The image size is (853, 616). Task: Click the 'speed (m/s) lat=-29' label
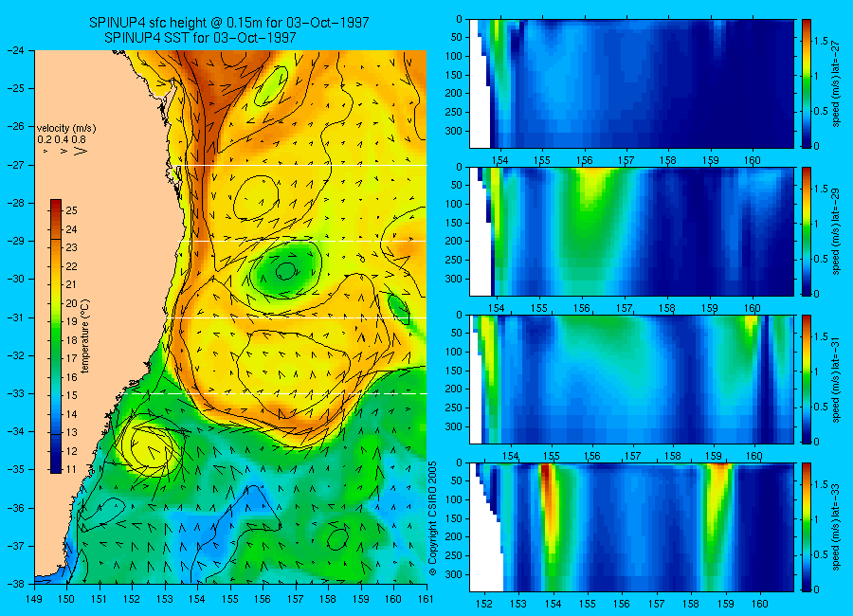click(x=837, y=231)
